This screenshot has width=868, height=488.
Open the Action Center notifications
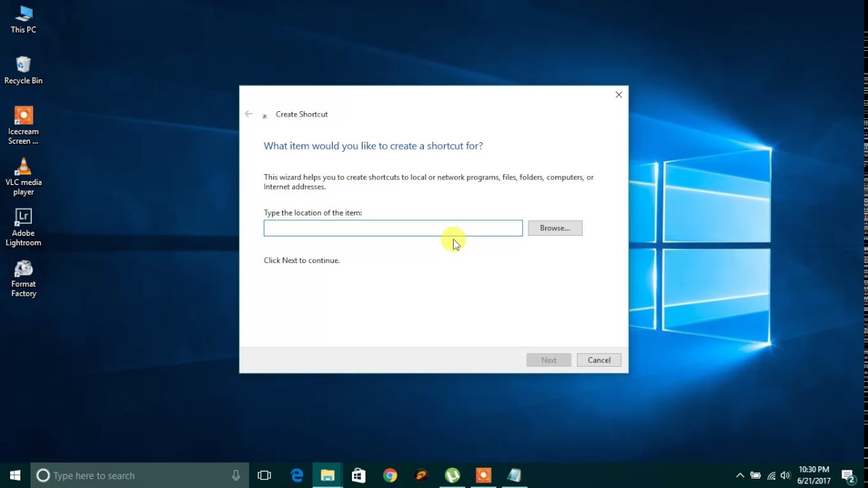coord(848,475)
